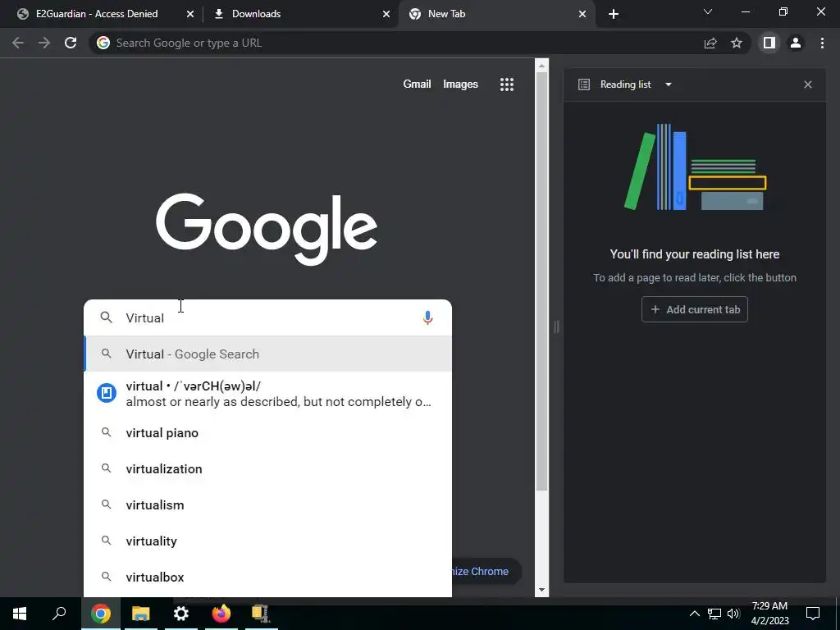Click the page scrollbar down arrow
This screenshot has height=630, width=840.
(x=541, y=590)
